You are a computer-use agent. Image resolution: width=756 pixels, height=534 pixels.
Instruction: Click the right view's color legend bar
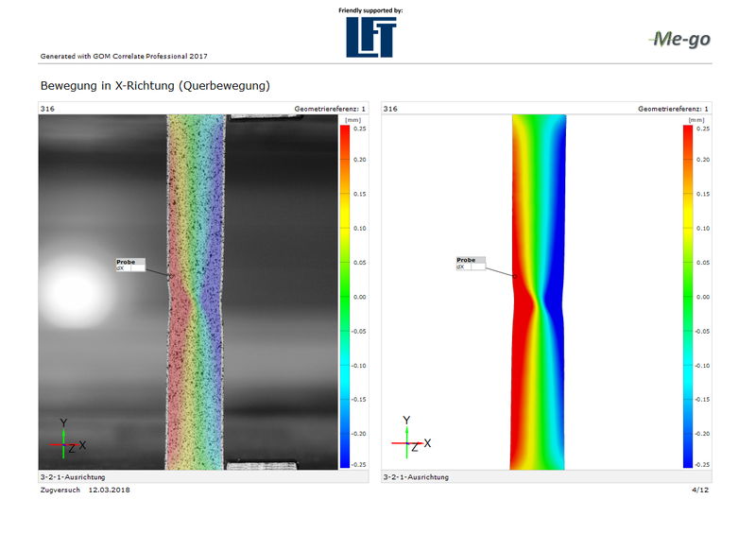pyautogui.click(x=688, y=296)
